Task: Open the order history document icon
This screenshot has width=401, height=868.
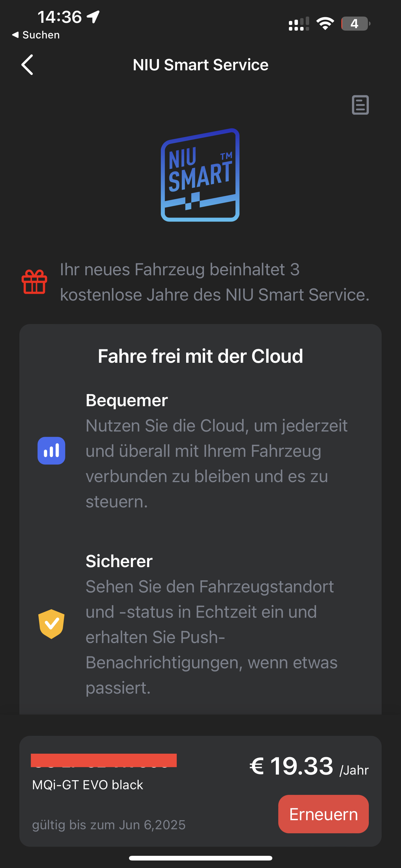Action: tap(360, 105)
